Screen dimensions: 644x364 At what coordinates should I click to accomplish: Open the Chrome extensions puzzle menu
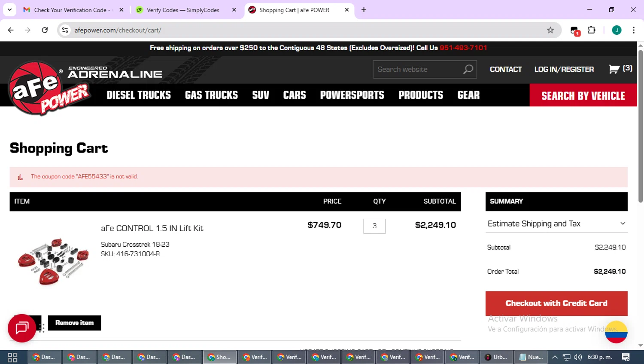point(592,30)
